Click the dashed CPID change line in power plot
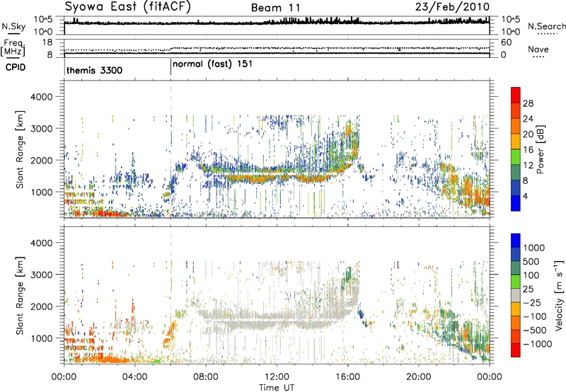 pyautogui.click(x=171, y=149)
